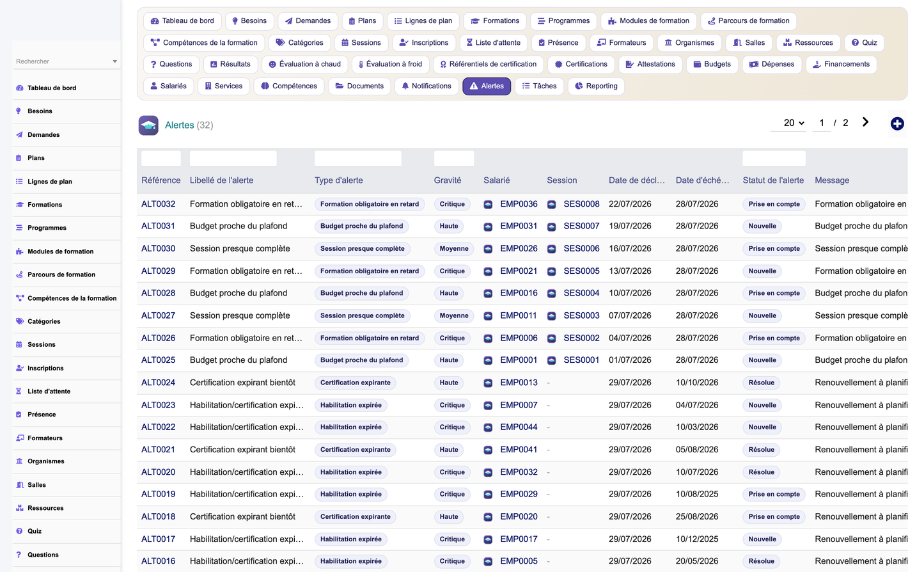This screenshot has width=924, height=572.
Task: Open the Budgets tab
Action: pyautogui.click(x=712, y=64)
